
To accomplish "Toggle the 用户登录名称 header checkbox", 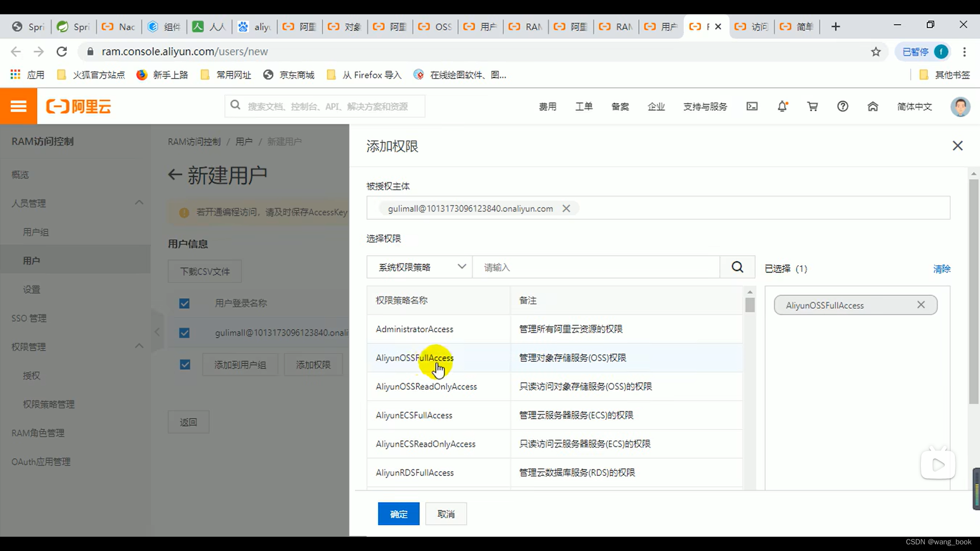I will click(x=184, y=304).
